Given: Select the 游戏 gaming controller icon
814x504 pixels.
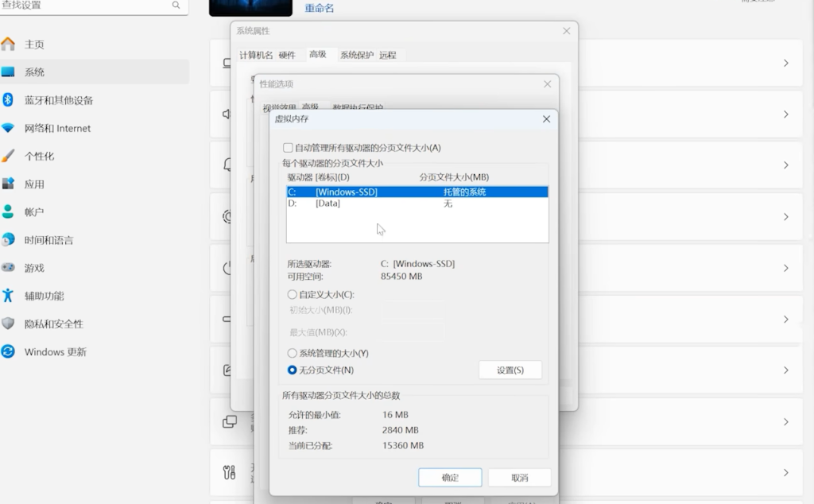Looking at the screenshot, I should pyautogui.click(x=9, y=268).
